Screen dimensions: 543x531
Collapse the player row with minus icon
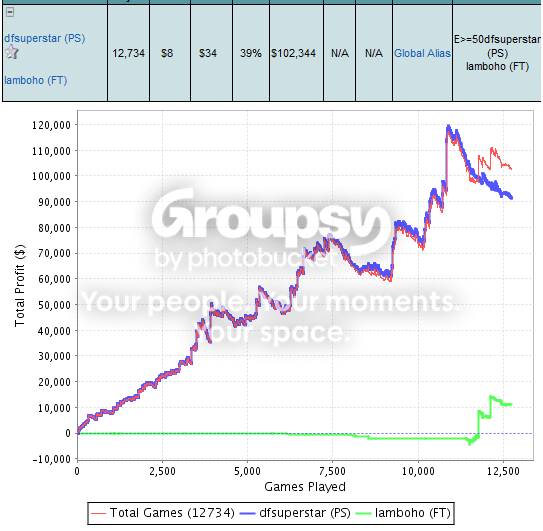click(x=10, y=12)
